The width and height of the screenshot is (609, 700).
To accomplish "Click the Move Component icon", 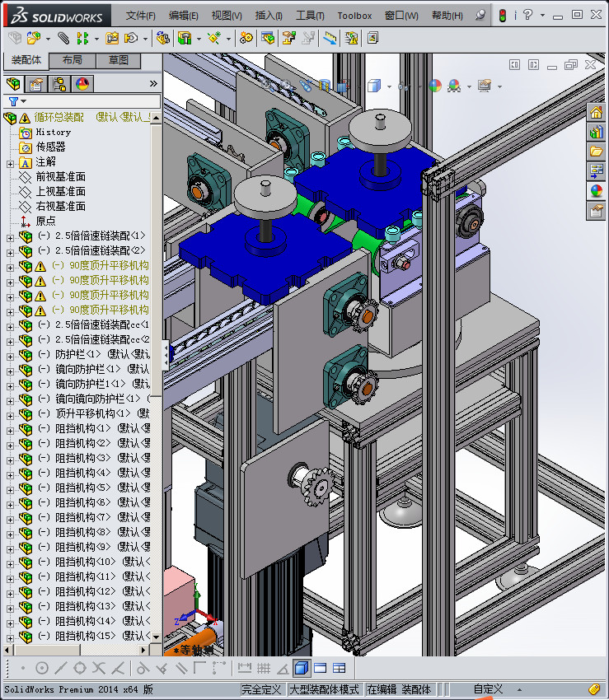I will coord(131,39).
